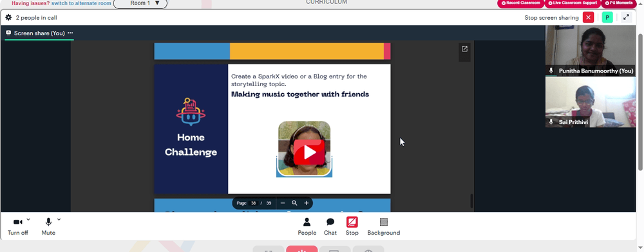Image resolution: width=644 pixels, height=252 pixels.
Task: Zoom out the document with minus
Action: click(283, 203)
